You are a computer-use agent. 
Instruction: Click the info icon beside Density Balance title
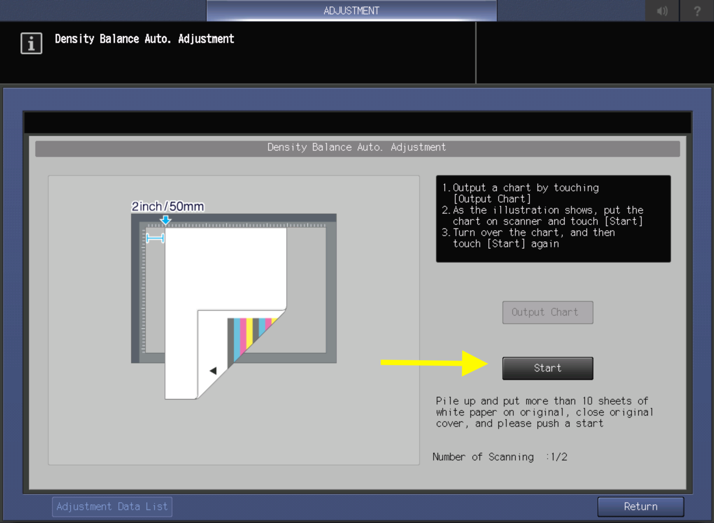tap(32, 44)
